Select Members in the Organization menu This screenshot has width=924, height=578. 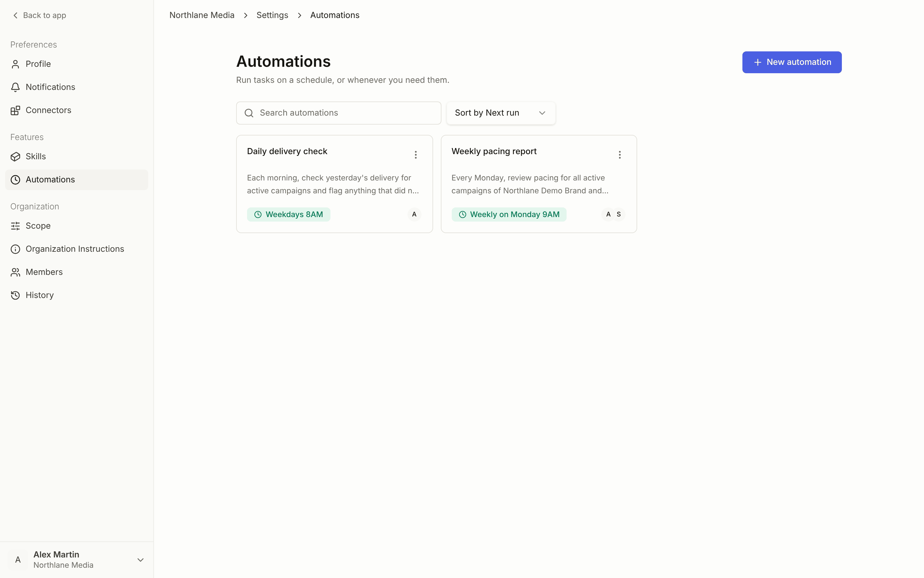coord(76,272)
